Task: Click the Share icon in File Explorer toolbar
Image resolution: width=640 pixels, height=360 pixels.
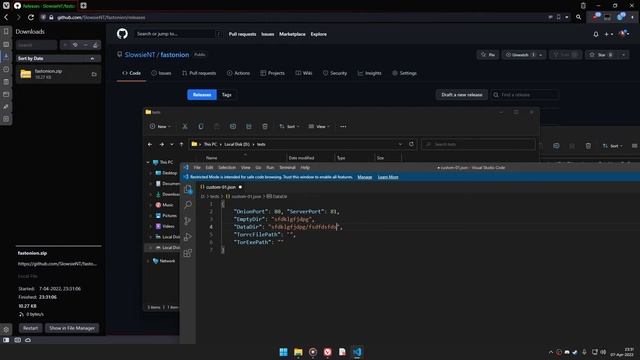Action: click(x=249, y=127)
